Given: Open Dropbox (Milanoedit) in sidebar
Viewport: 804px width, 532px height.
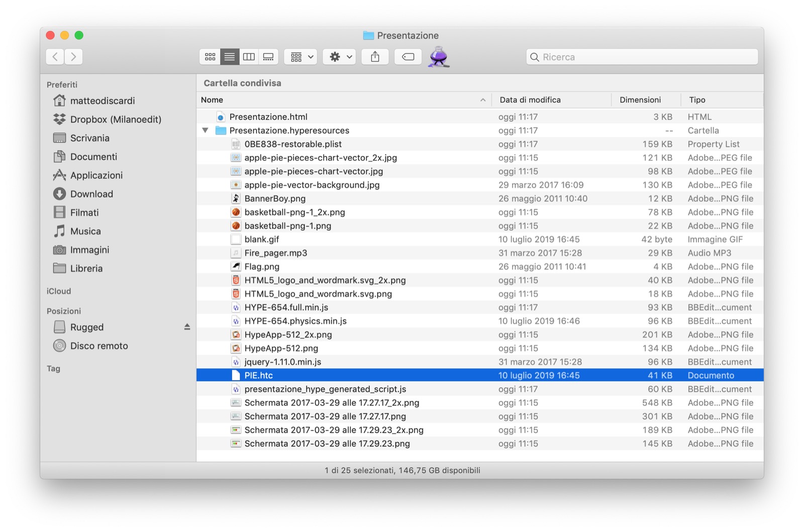Looking at the screenshot, I should (116, 120).
